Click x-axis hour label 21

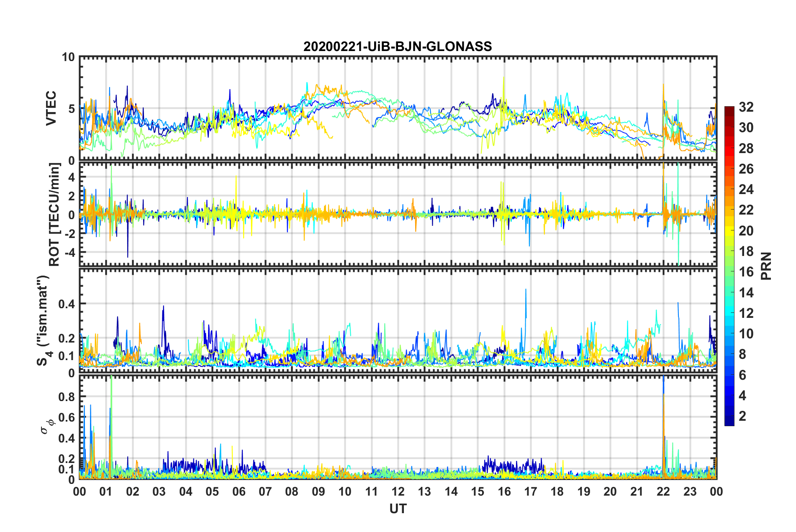pos(637,491)
